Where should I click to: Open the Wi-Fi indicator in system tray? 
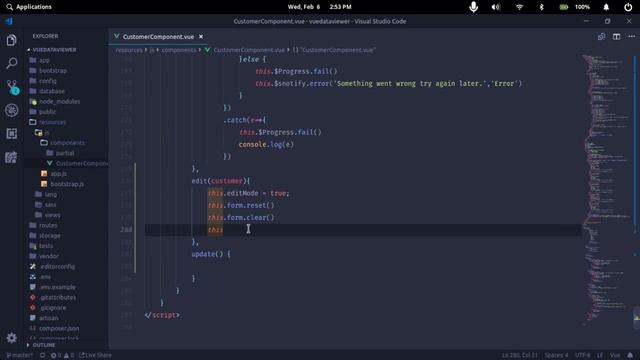click(519, 7)
